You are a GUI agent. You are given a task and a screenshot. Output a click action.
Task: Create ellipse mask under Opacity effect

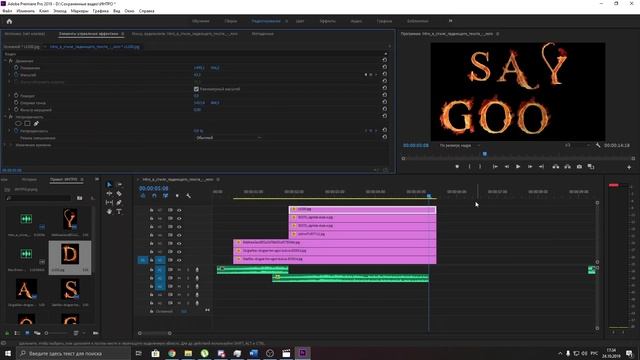pos(18,124)
